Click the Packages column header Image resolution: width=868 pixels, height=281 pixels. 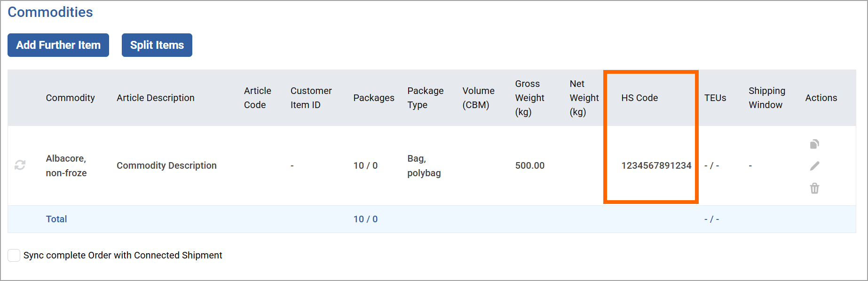point(374,98)
